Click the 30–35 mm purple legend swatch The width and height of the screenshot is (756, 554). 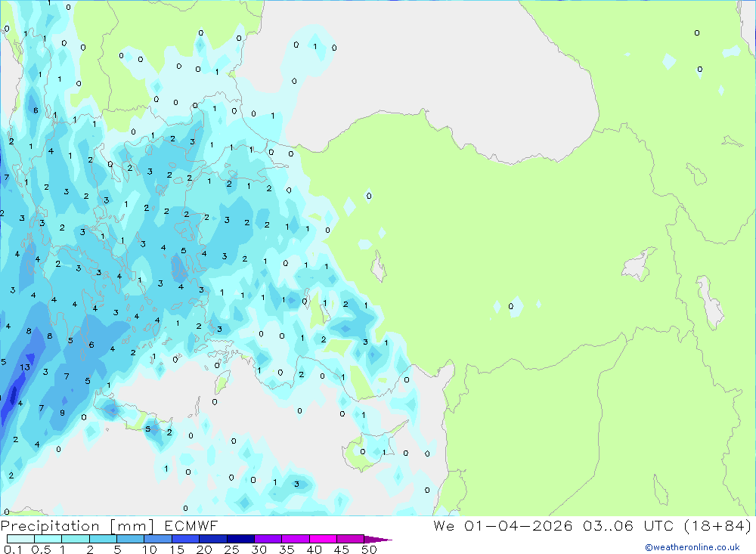[268, 539]
